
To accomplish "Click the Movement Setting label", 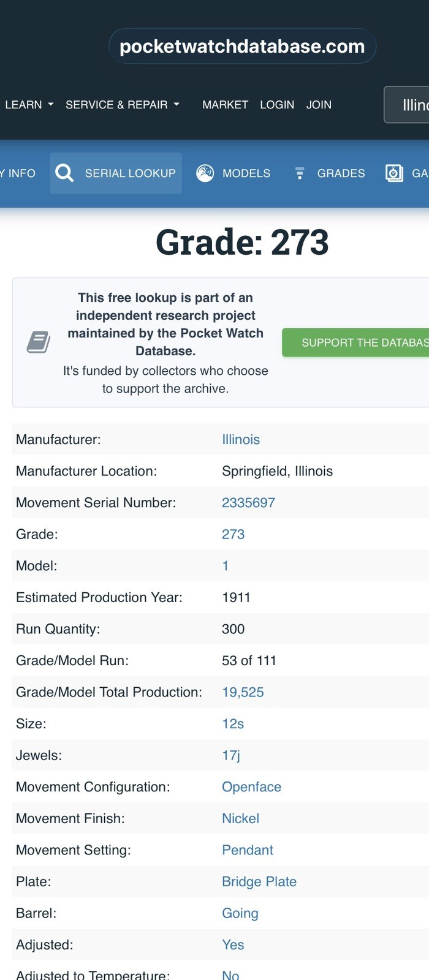I will click(x=74, y=850).
